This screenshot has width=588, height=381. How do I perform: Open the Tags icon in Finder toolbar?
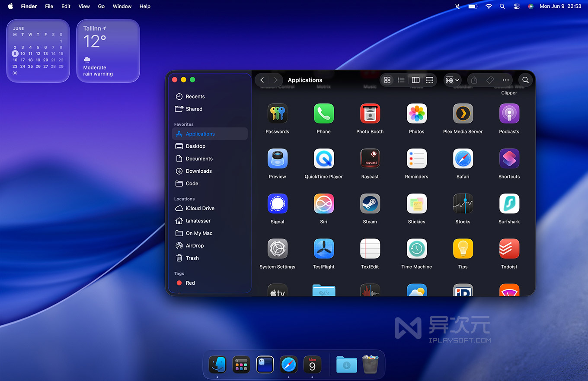[490, 80]
